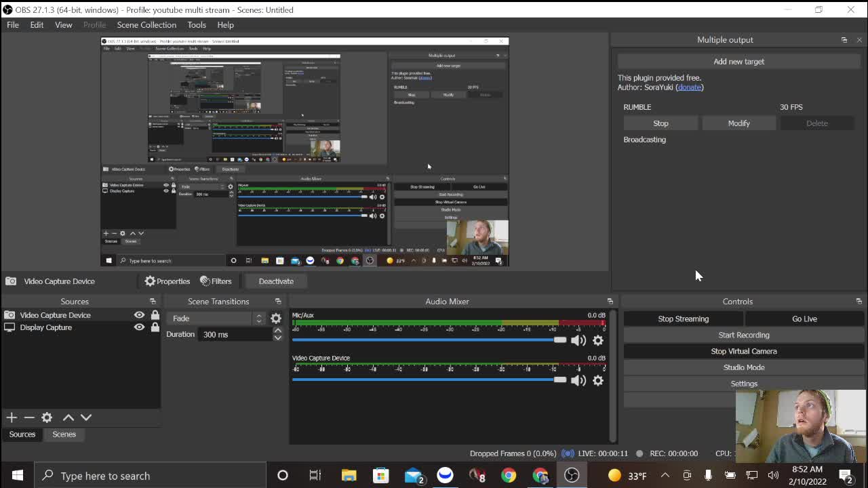Toggle lock on Video Capture Device source
Image resolution: width=868 pixels, height=488 pixels.
pyautogui.click(x=155, y=315)
